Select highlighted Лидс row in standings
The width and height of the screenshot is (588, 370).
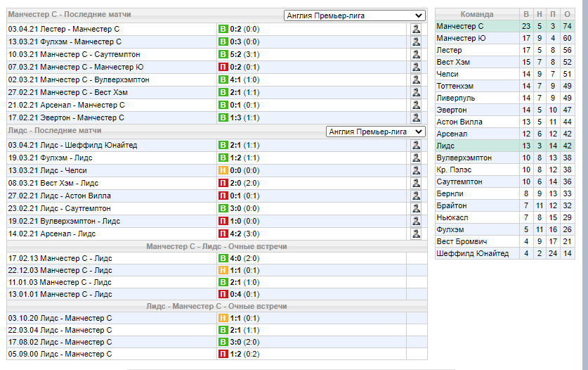point(504,146)
